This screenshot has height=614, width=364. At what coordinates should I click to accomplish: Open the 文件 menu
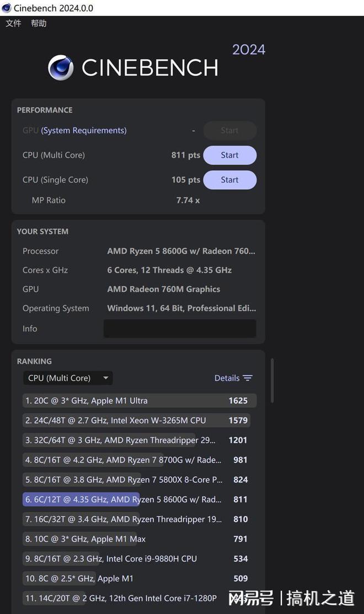coord(13,23)
